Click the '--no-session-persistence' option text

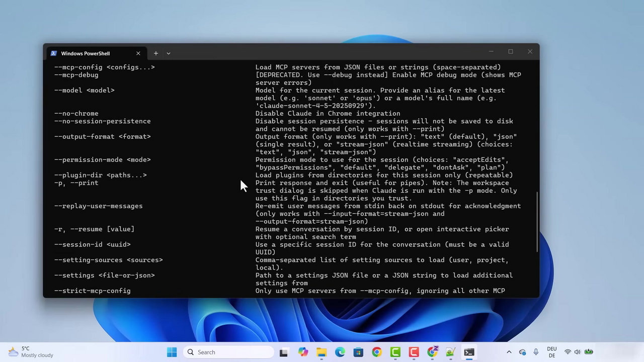click(103, 121)
